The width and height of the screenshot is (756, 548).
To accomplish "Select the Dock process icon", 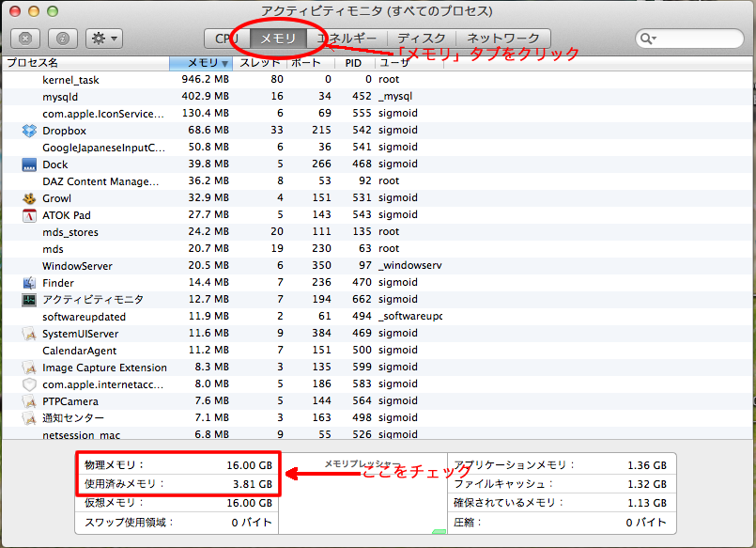I will [x=29, y=164].
